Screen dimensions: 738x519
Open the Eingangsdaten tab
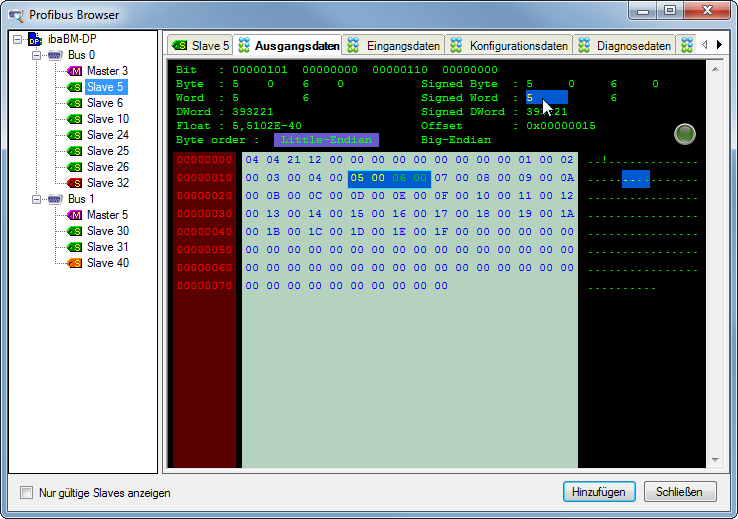pyautogui.click(x=393, y=46)
